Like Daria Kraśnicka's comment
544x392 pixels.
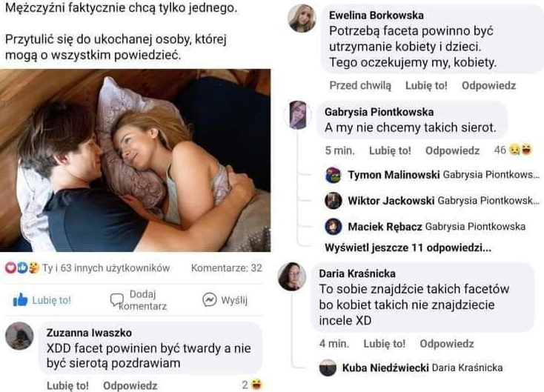384,344
